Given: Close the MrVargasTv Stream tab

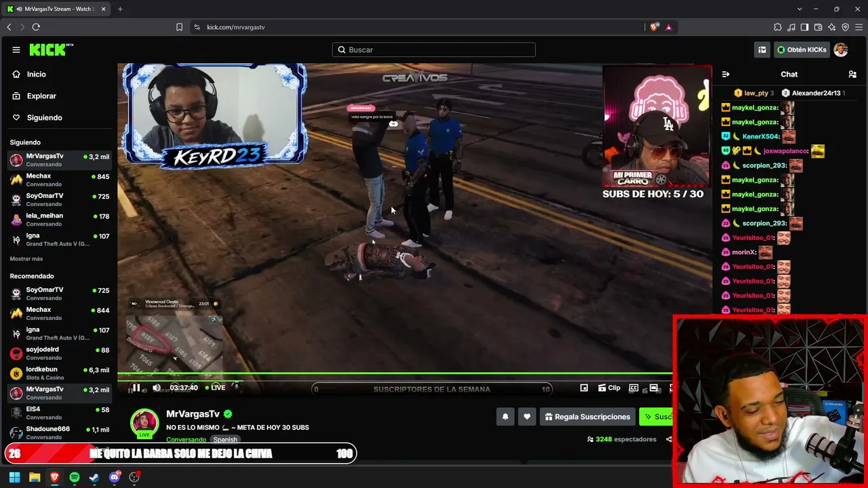Looking at the screenshot, I should point(102,9).
